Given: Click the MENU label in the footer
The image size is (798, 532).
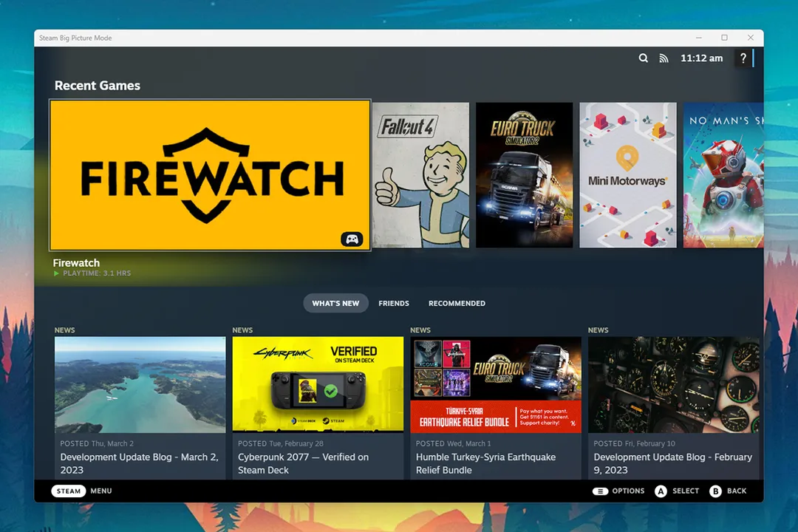Looking at the screenshot, I should [101, 491].
